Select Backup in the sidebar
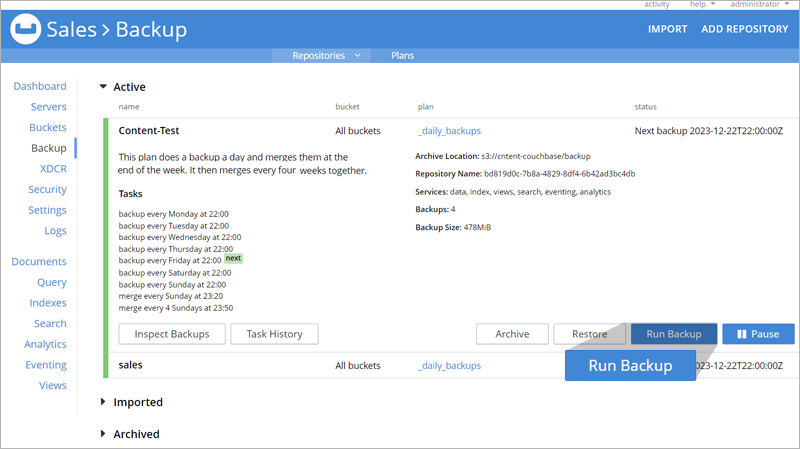The width and height of the screenshot is (800, 449). click(x=48, y=148)
